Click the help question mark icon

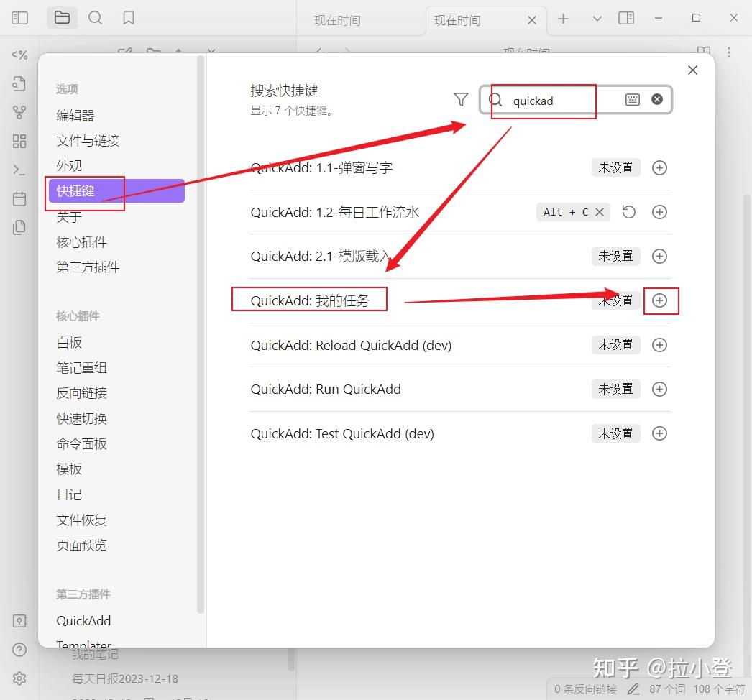coord(19,650)
